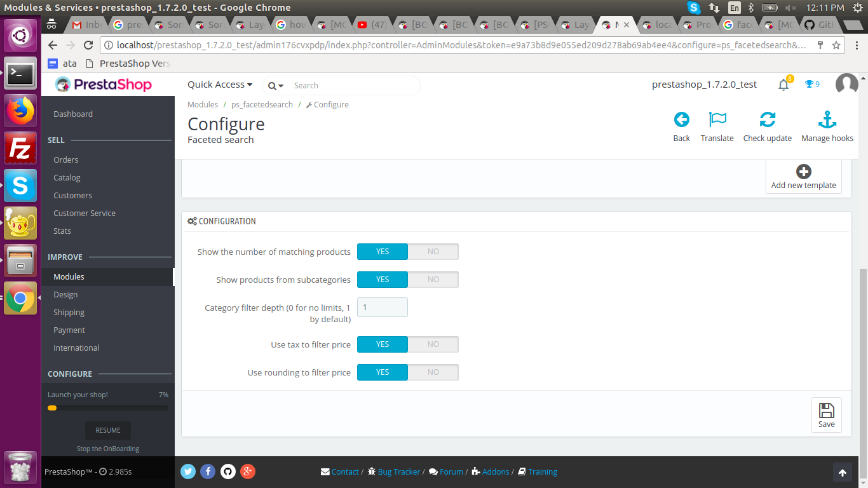Image resolution: width=868 pixels, height=488 pixels.
Task: Click the Launch your shop progress bar
Action: pyautogui.click(x=108, y=408)
